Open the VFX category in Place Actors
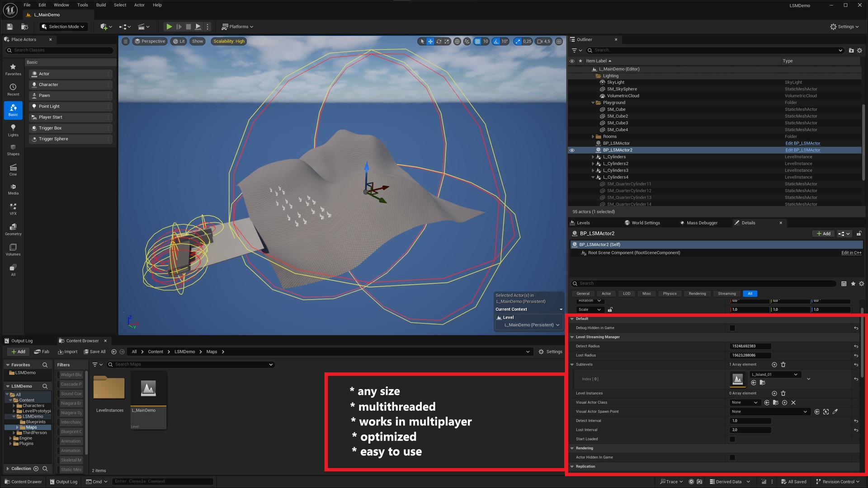 (x=13, y=209)
